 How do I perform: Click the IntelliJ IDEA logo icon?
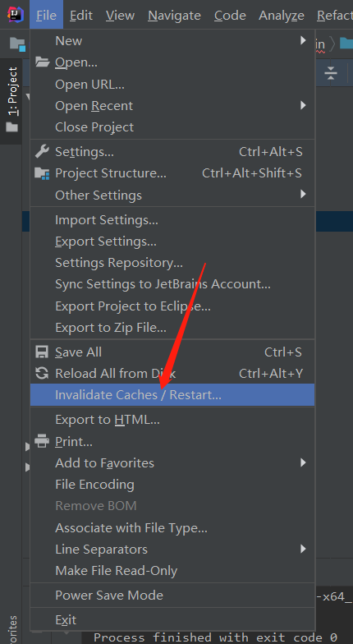point(16,15)
